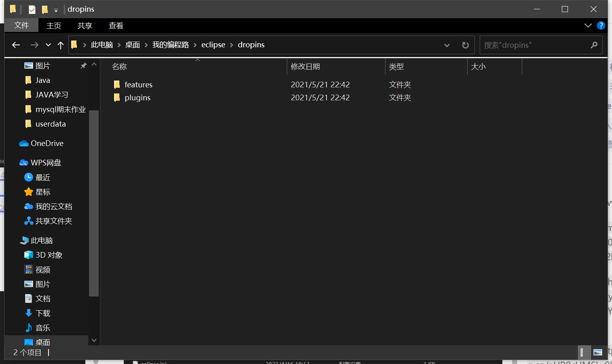Click 此电脑 in the address breadcrumb
This screenshot has width=612, height=364.
[x=102, y=45]
